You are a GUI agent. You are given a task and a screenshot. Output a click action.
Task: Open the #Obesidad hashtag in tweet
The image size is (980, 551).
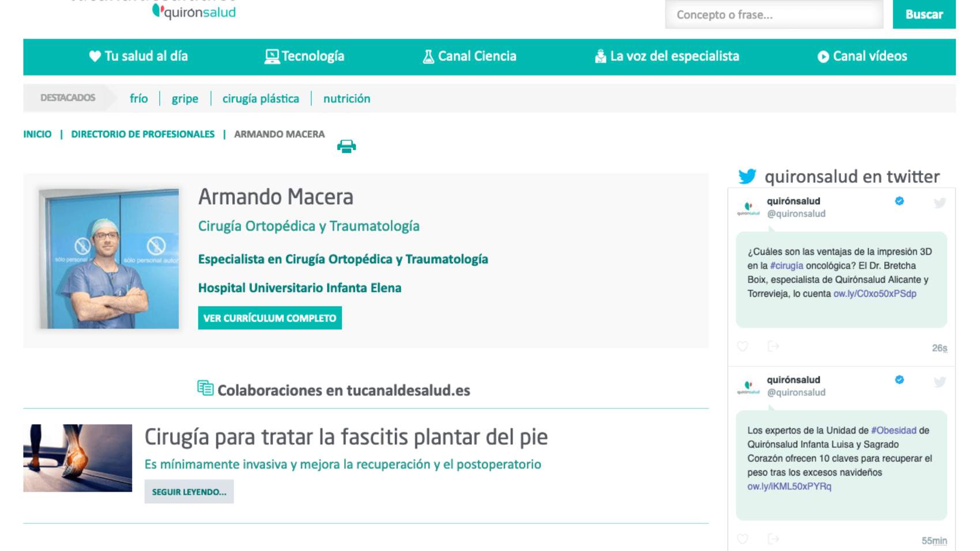[894, 431]
